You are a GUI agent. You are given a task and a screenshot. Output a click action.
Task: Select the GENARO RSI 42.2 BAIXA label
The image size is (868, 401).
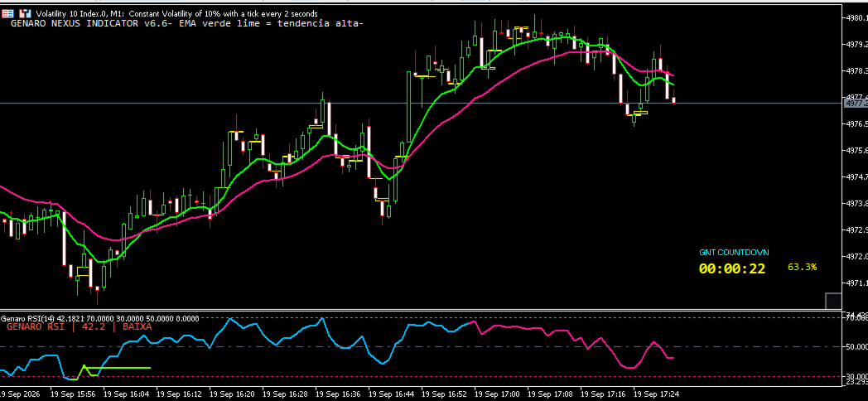(80, 326)
